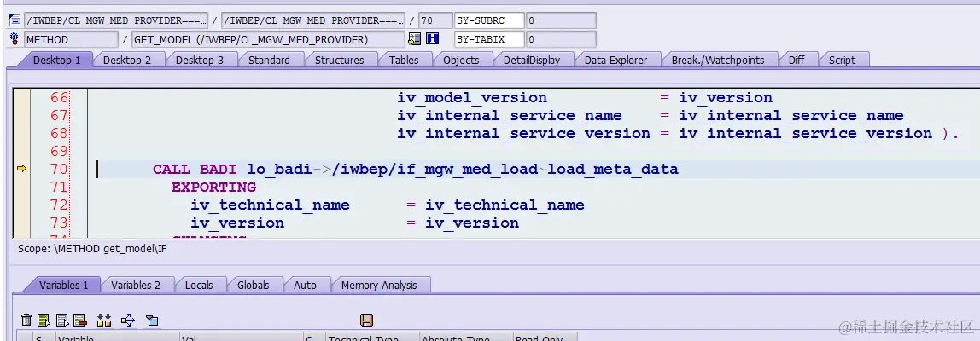The image size is (980, 341).
Task: Click the trash delete icon in the variables toolbar
Action: [26, 321]
